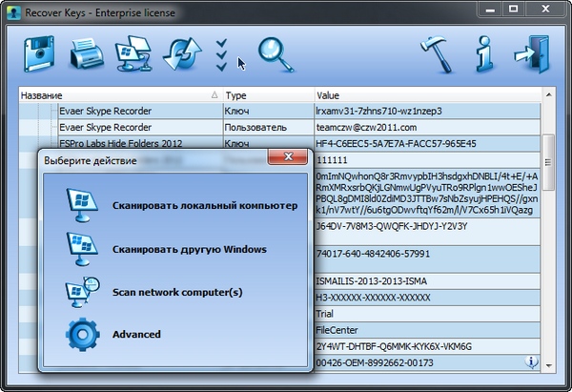Image resolution: width=572 pixels, height=392 pixels.
Task: Click long key starting 0mImNQwhonQ8r3
Action: (x=427, y=194)
